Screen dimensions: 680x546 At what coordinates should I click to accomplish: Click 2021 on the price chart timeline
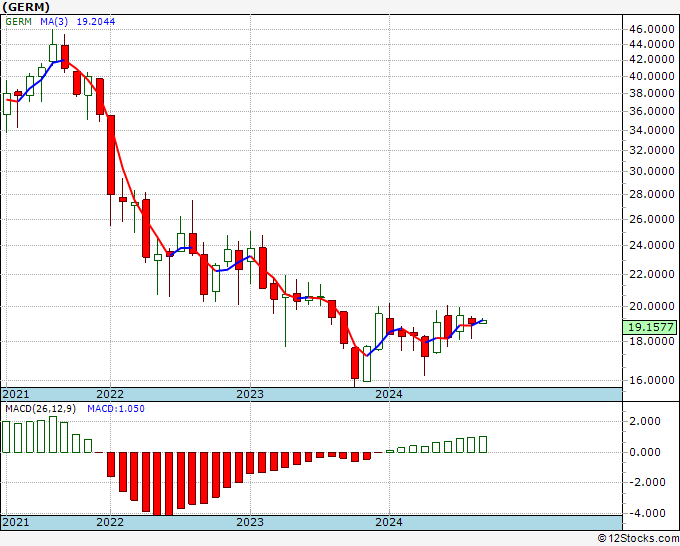(16, 394)
